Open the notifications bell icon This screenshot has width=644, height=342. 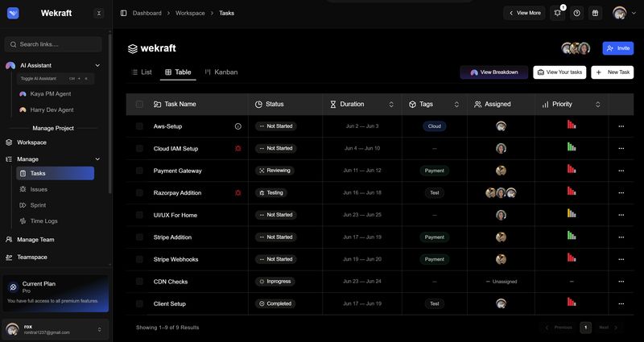point(557,13)
